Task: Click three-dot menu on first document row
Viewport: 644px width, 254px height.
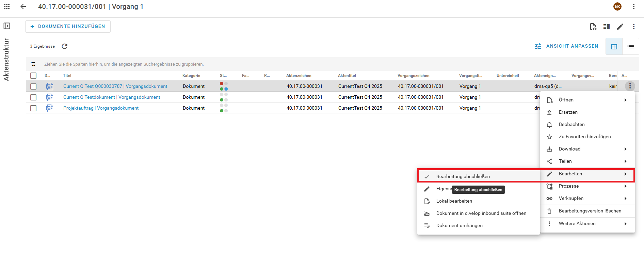Action: (630, 86)
